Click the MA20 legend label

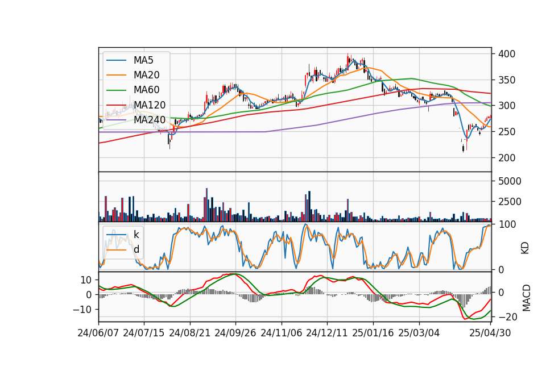point(146,75)
